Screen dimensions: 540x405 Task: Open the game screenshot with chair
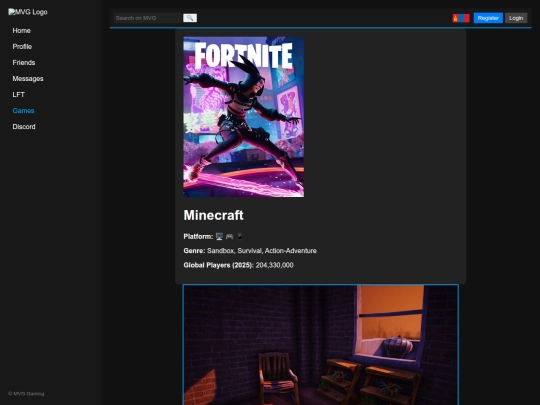[x=321, y=345]
